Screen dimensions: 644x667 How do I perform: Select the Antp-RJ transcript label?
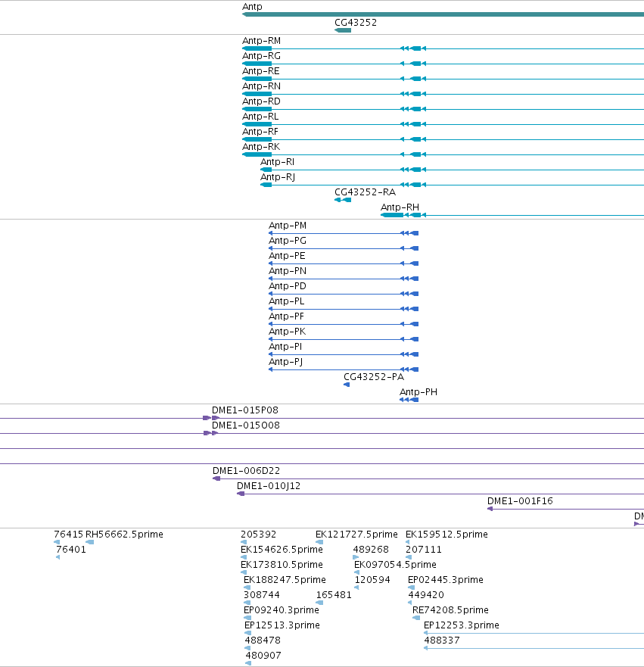tap(278, 177)
